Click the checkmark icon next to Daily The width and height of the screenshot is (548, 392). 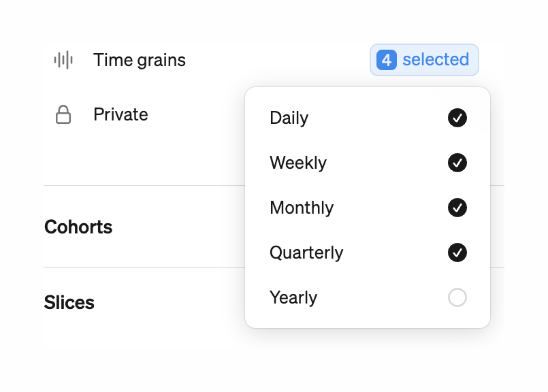click(x=457, y=118)
